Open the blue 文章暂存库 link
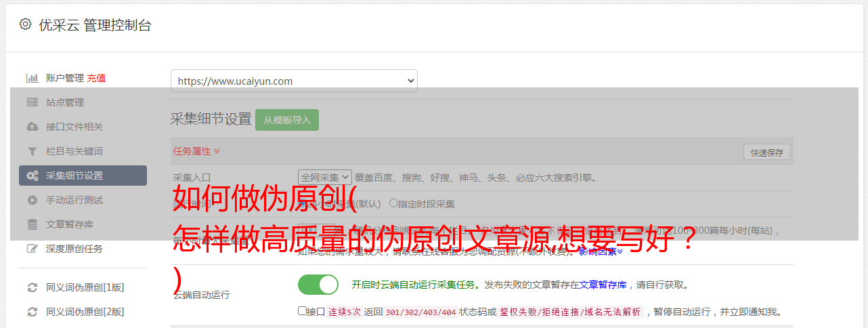Image resolution: width=868 pixels, height=328 pixels. point(603,285)
